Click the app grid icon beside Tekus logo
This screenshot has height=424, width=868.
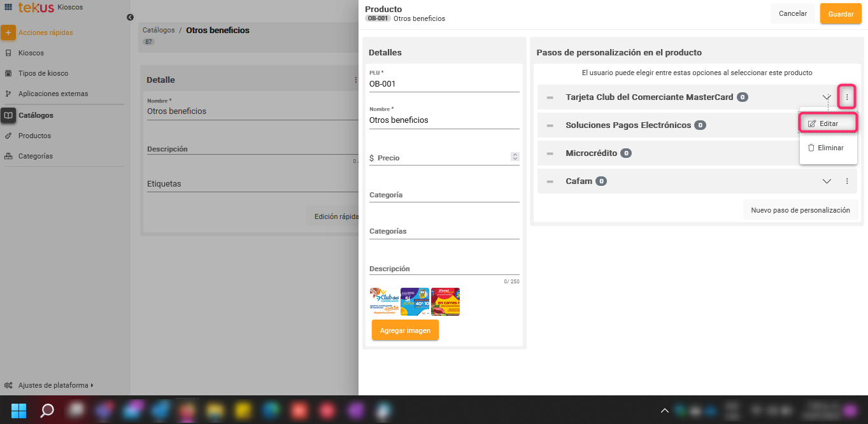(8, 7)
